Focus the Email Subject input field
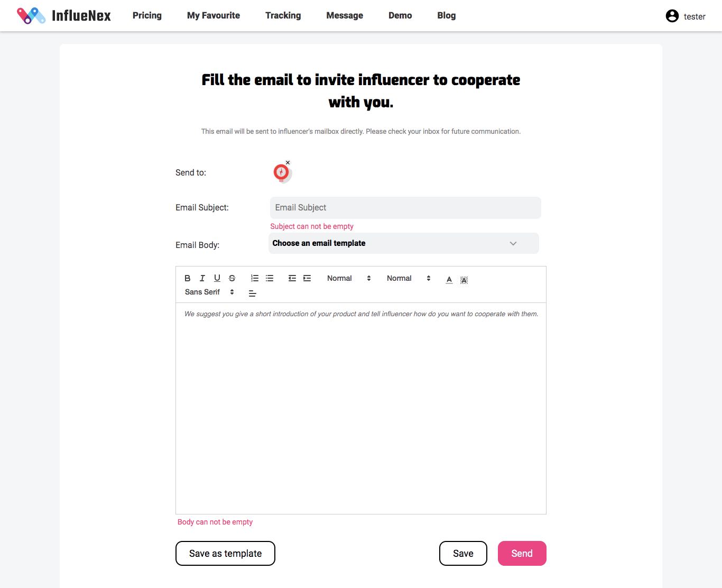722x588 pixels. [x=405, y=208]
